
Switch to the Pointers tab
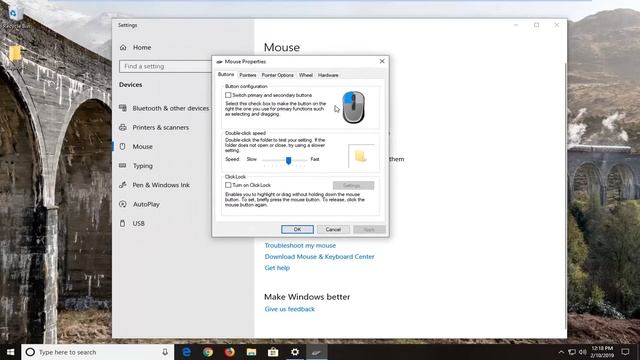coord(248,75)
